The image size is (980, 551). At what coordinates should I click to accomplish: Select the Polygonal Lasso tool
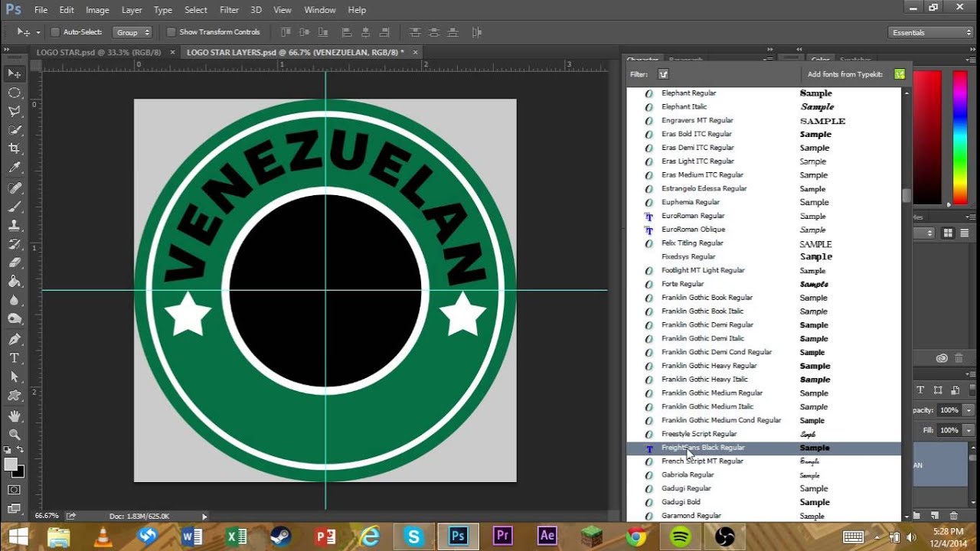click(15, 112)
